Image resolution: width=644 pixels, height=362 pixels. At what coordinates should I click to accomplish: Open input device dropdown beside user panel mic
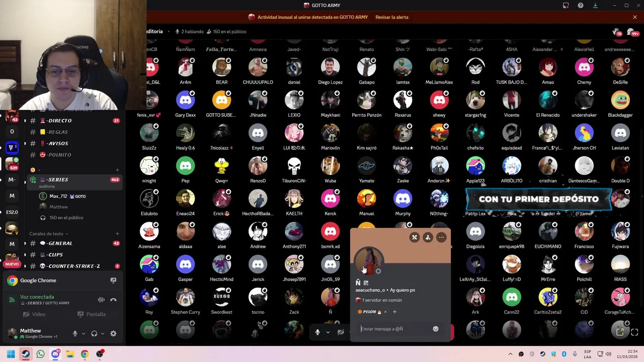[83, 333]
